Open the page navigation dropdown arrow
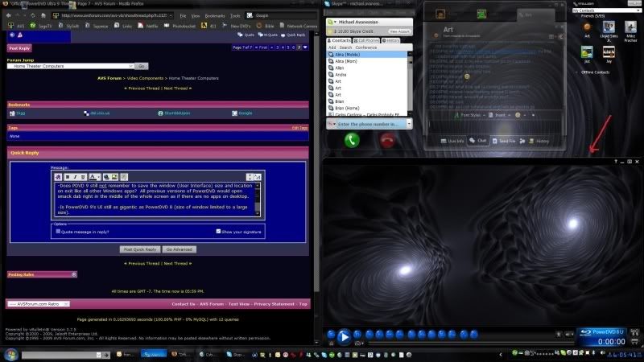 coord(305,47)
